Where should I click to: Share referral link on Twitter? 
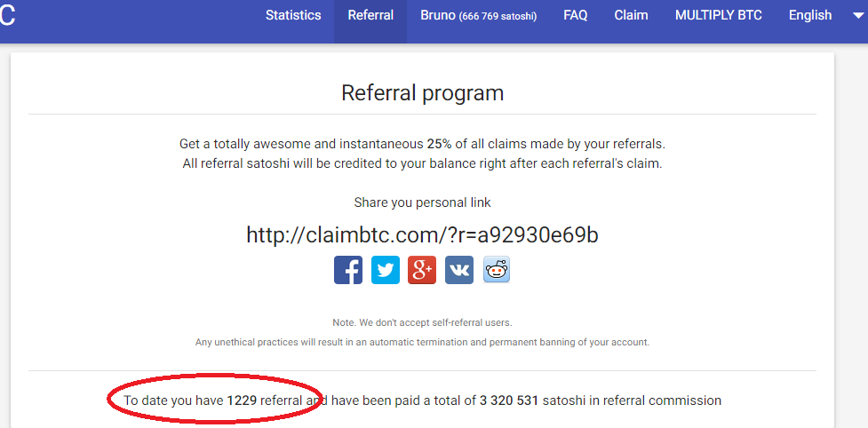coord(386,270)
